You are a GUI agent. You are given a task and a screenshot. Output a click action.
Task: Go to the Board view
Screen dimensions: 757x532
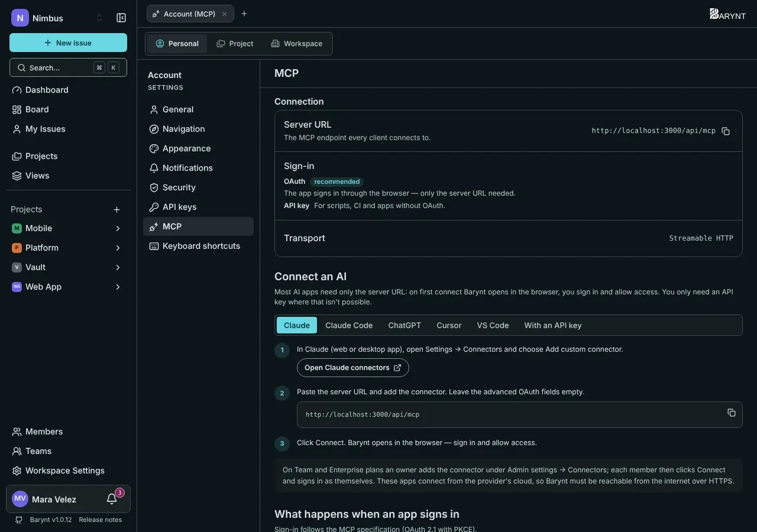click(68, 109)
